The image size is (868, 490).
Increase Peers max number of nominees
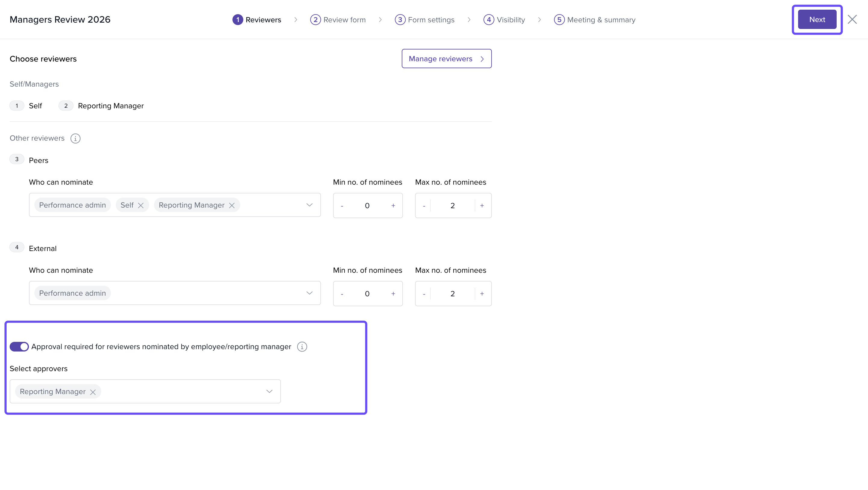(x=482, y=205)
